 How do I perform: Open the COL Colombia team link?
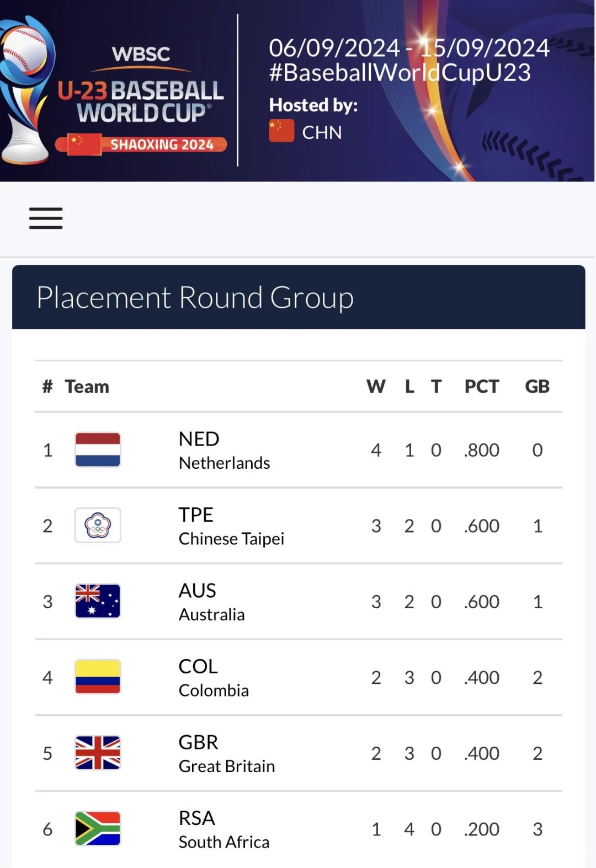pos(214,678)
